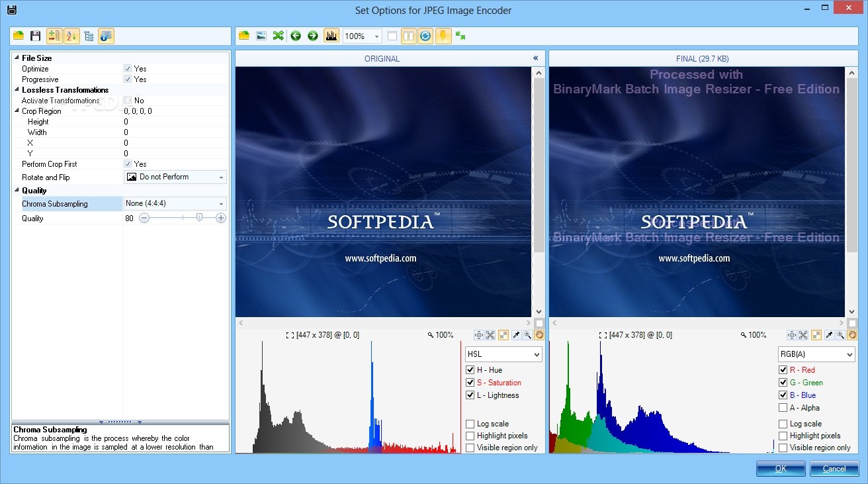Sort properties alphabetically with the A-Z icon
The width and height of the screenshot is (868, 484).
[x=71, y=36]
